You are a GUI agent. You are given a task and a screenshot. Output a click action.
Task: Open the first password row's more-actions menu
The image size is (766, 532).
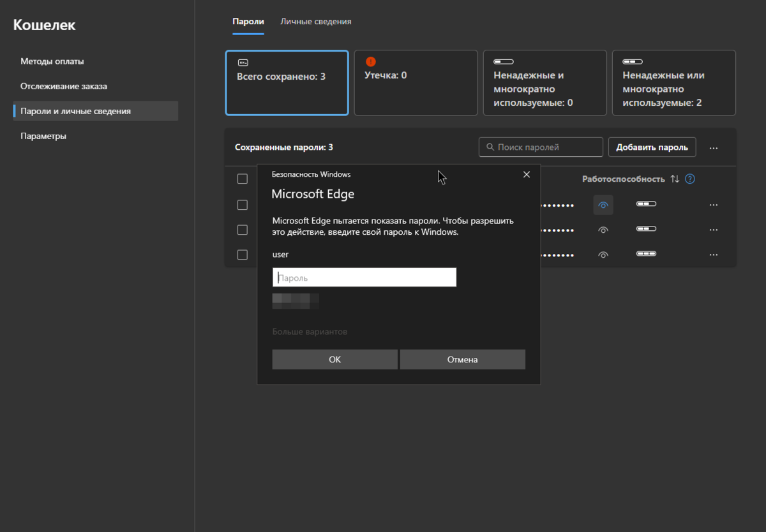pos(714,205)
